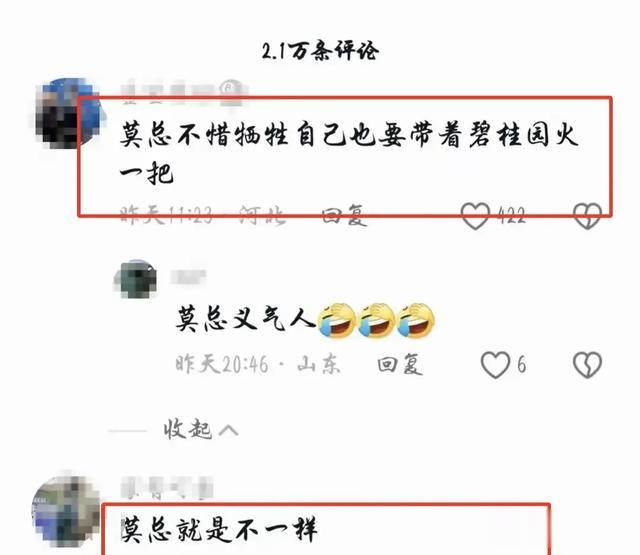The height and width of the screenshot is (555, 640).
Task: Tap the 昨天20:46 · 山东 timestamp
Action: coord(258,364)
